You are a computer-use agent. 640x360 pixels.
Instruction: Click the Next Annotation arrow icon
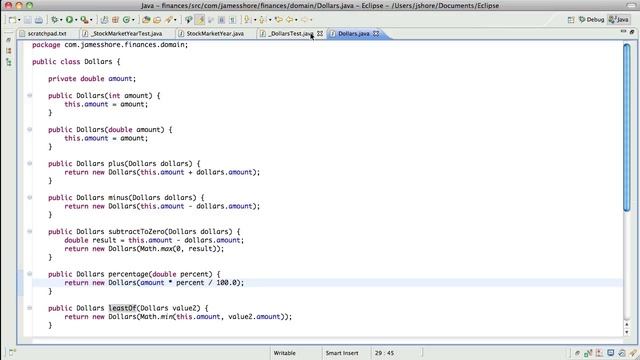[247, 20]
